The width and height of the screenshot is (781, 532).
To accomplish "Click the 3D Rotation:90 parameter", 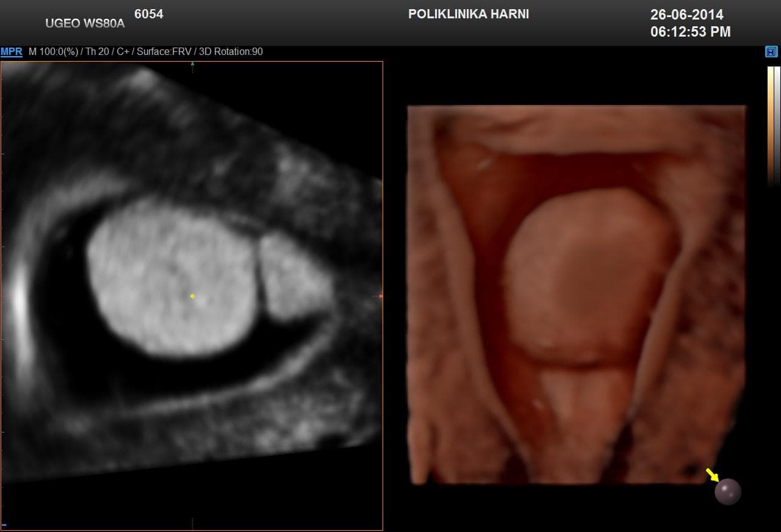I will tap(231, 52).
